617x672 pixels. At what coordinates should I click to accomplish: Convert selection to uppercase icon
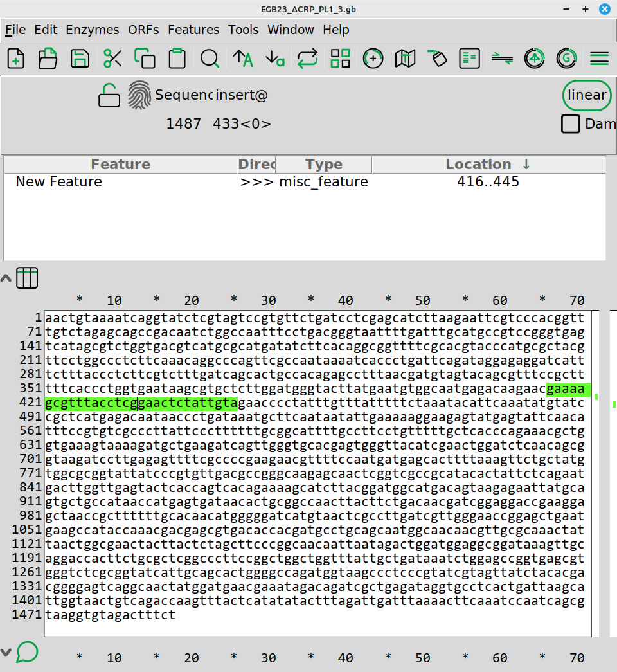[x=242, y=59]
